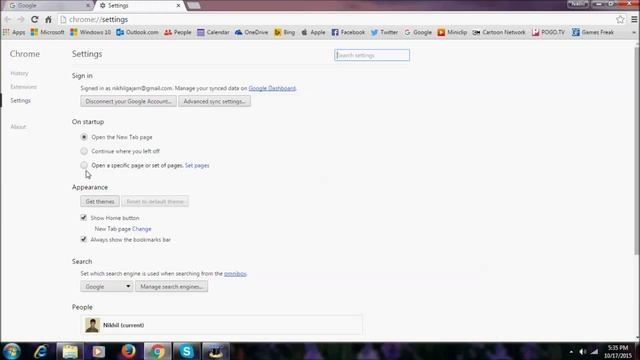
Task: Toggle the Show Home button checkbox
Action: coord(84,218)
